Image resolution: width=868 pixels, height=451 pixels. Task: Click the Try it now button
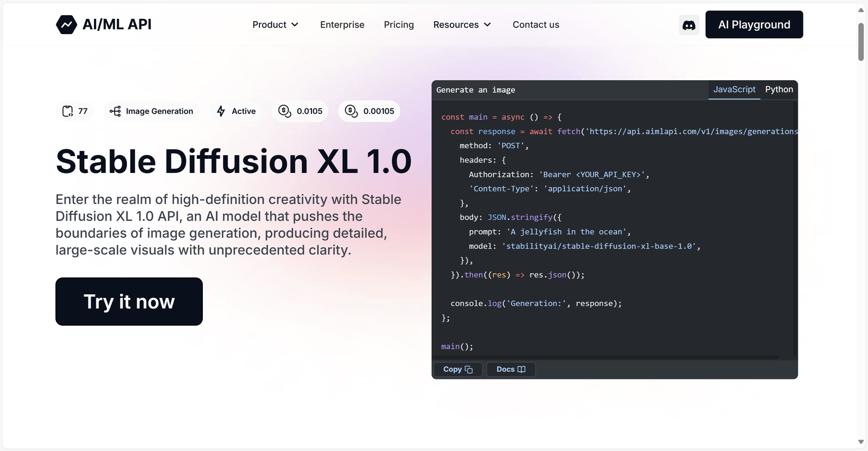(x=129, y=301)
